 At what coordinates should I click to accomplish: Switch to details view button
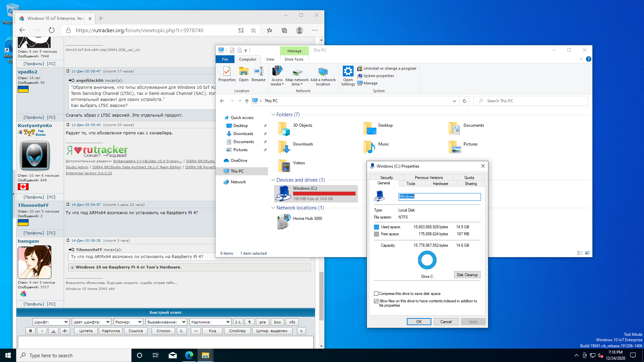(580, 253)
